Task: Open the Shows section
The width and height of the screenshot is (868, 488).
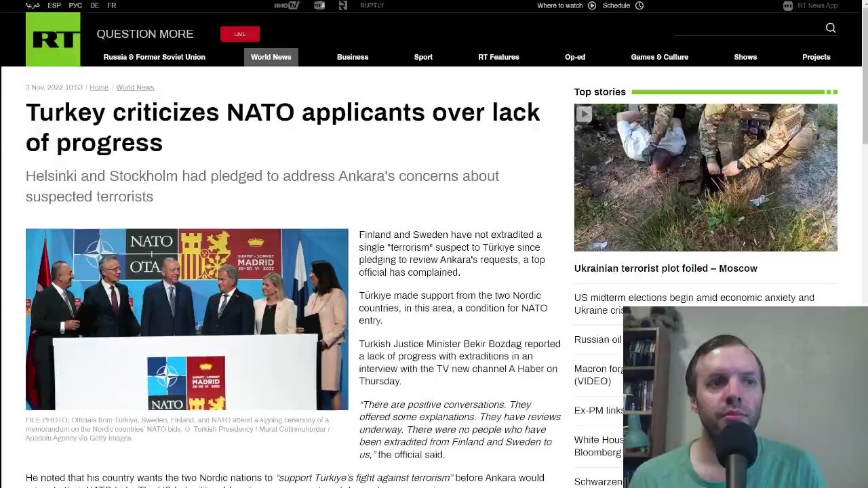Action: coord(745,57)
